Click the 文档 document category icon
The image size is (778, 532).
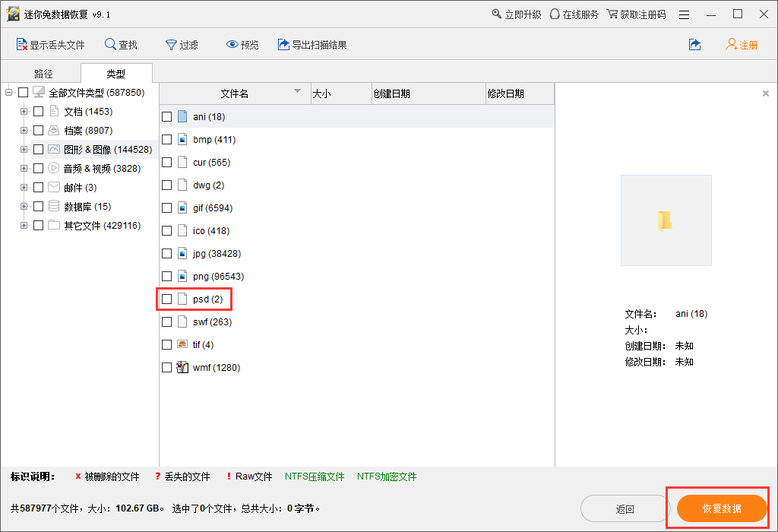(54, 111)
